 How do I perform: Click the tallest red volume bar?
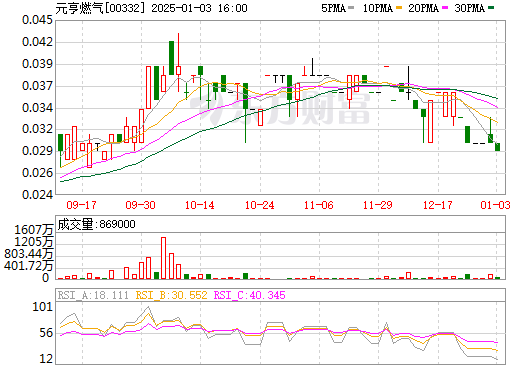tap(163, 258)
